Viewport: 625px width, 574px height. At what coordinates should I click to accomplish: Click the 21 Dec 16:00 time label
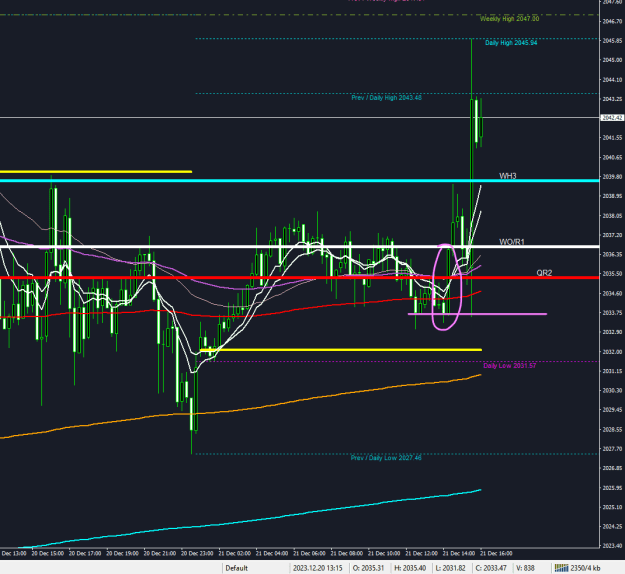496,554
